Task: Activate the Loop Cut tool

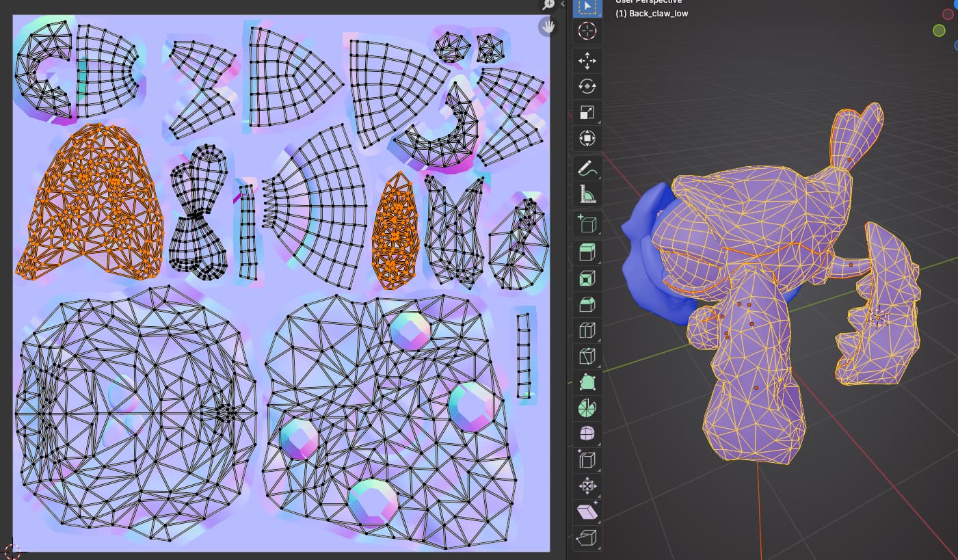Action: coord(587,331)
